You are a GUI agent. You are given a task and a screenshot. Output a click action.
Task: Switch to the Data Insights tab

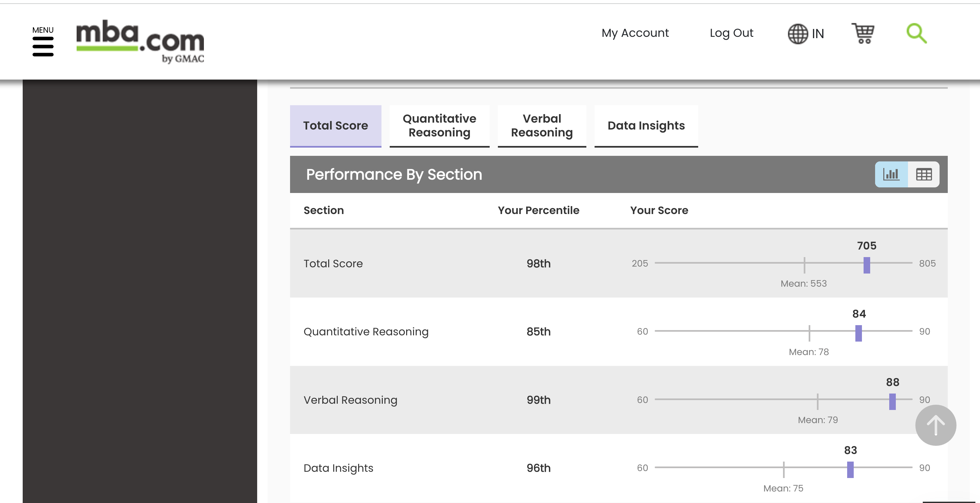click(646, 126)
